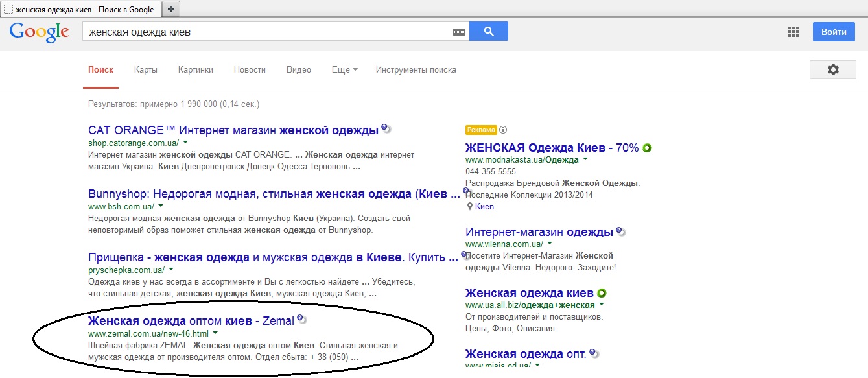Open the Прищепка result link

[x=274, y=257]
